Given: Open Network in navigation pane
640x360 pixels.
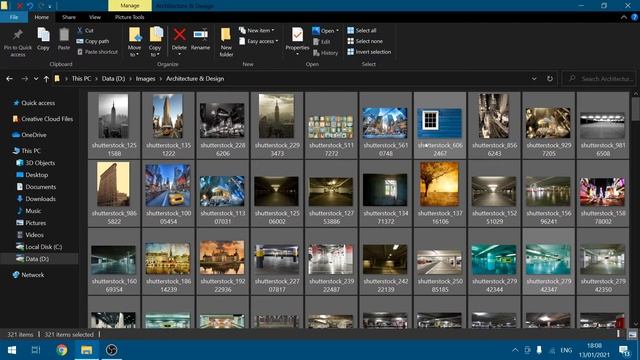Looking at the screenshot, I should point(33,275).
